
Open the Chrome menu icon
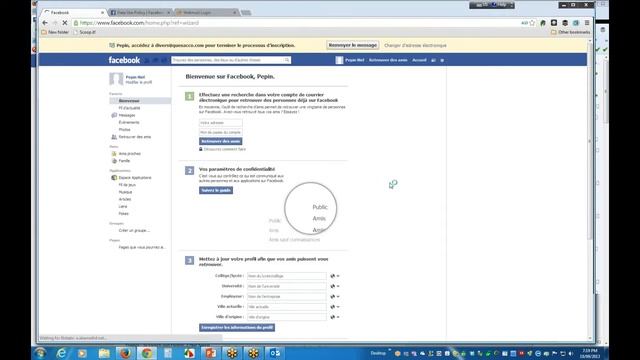(587, 23)
